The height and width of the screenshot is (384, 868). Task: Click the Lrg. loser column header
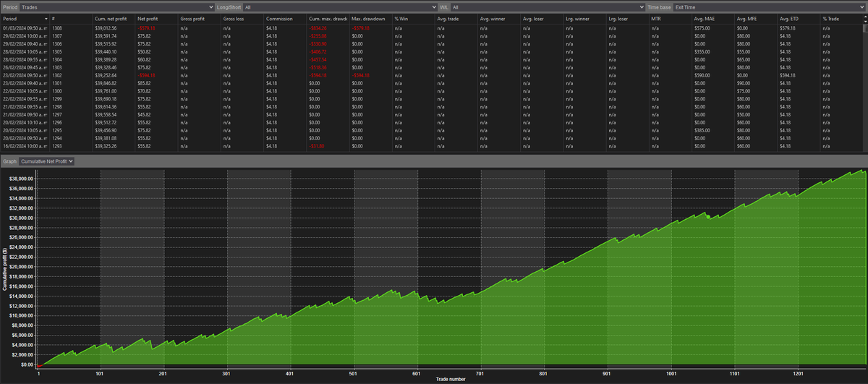tap(627, 17)
